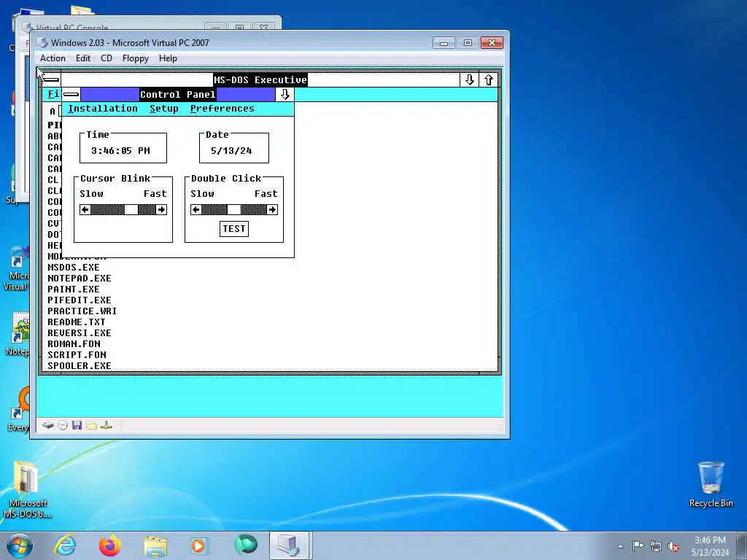Click the green round taskbar app icon
This screenshot has width=747, height=560.
246,545
